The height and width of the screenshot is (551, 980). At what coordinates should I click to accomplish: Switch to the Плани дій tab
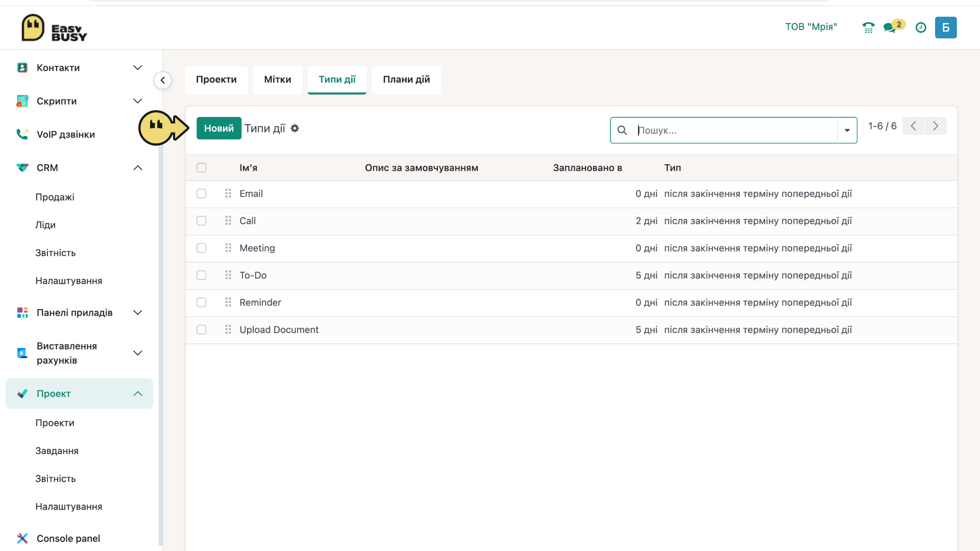[x=406, y=80]
